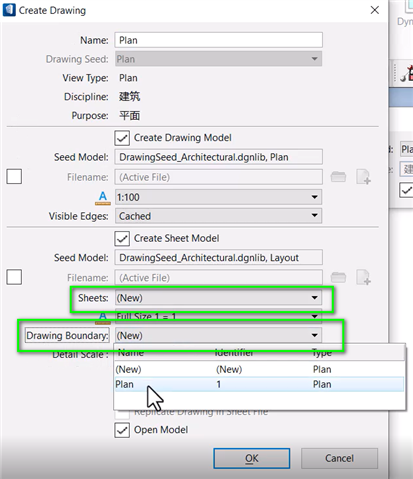The image size is (413, 479).
Task: Select the Plan row with identifier 1
Action: click(259, 384)
